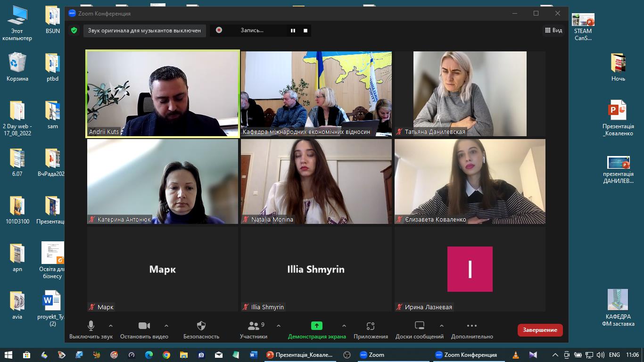The image size is (644, 362).
Task: Click Звук оригинала для музыкантов button
Action: tap(144, 30)
